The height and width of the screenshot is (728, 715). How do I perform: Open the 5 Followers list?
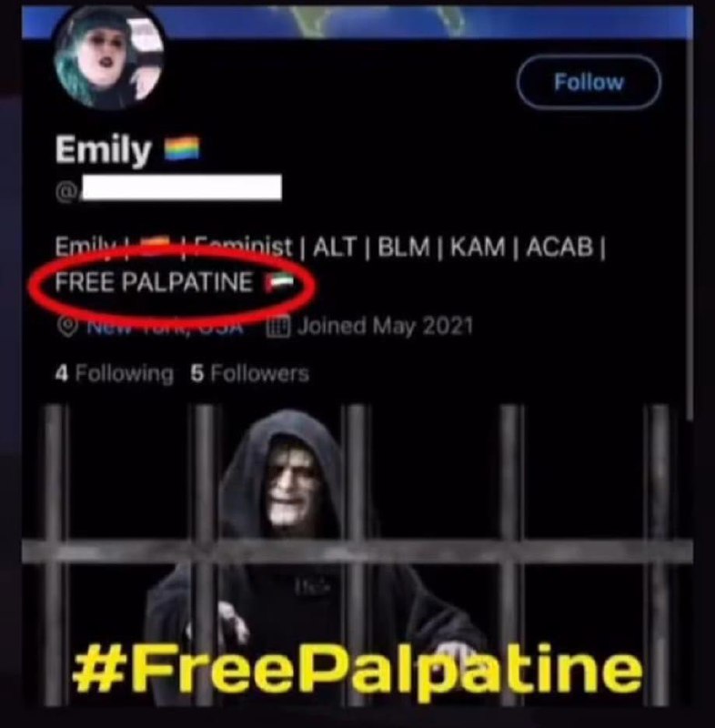click(249, 373)
